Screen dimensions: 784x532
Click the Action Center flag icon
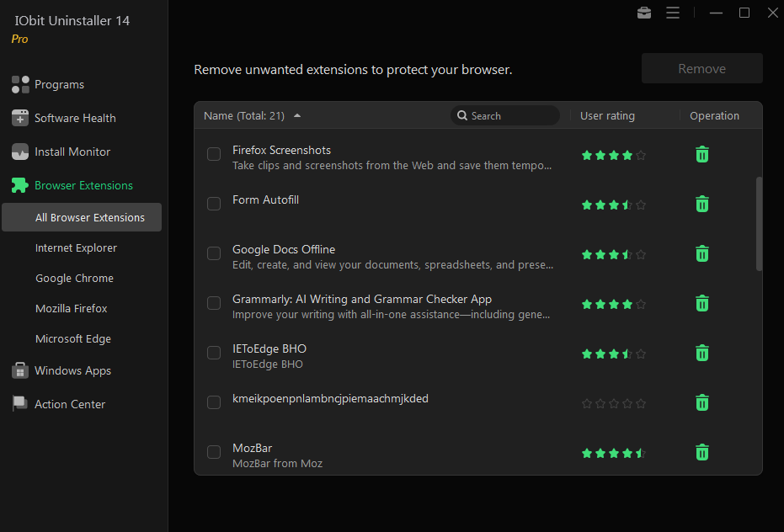20,403
